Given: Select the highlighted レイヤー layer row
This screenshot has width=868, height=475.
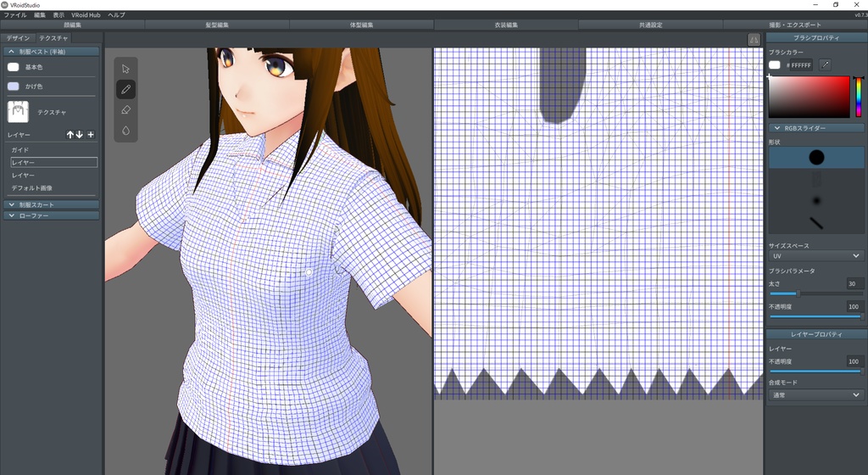Looking at the screenshot, I should (x=53, y=162).
